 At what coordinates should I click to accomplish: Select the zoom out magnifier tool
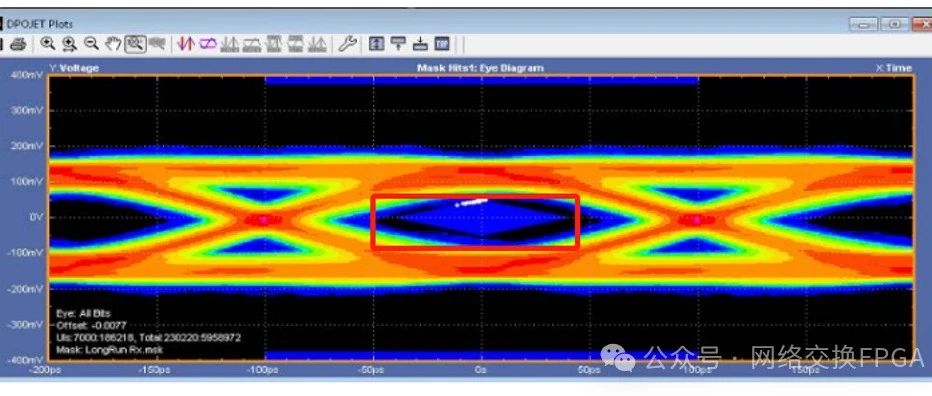91,43
